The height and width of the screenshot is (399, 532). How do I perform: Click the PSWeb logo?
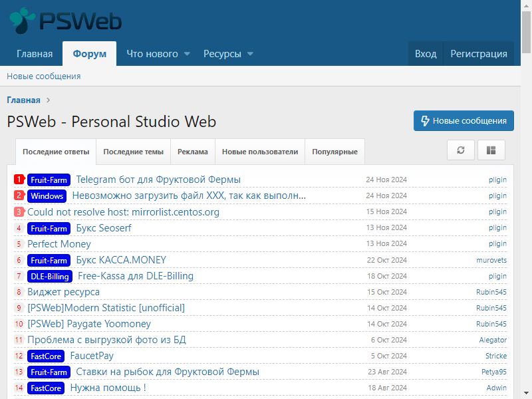(65, 21)
